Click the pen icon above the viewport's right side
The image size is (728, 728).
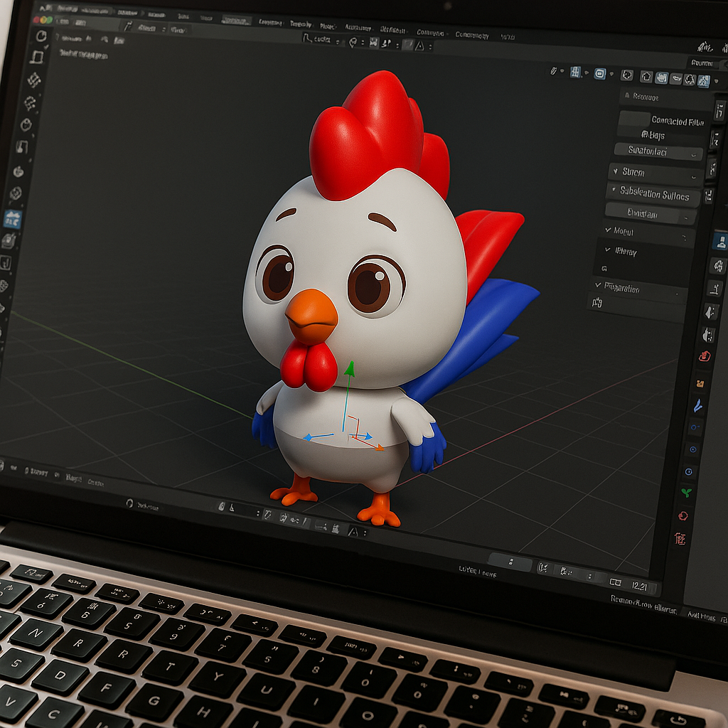point(553,71)
